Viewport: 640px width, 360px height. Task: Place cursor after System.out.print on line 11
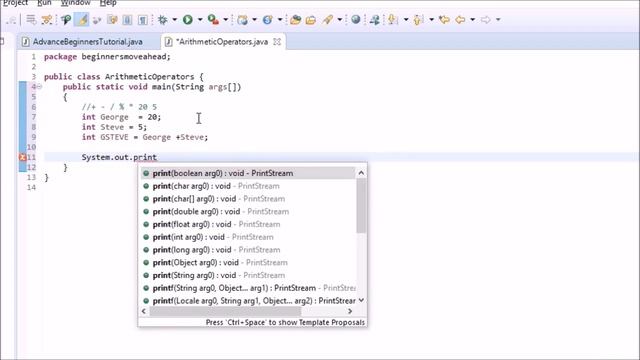tap(158, 157)
